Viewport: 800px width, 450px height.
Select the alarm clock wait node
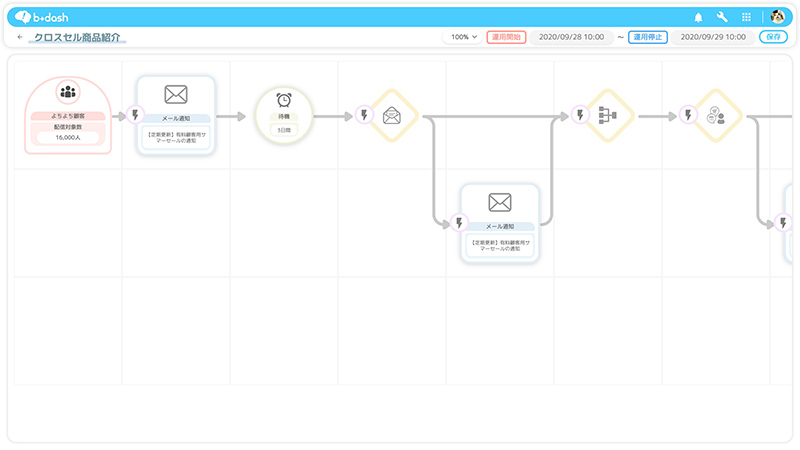[284, 100]
